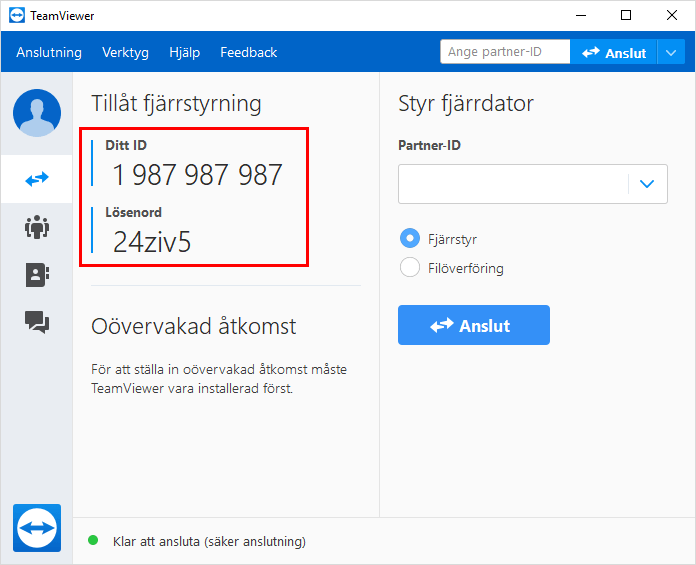This screenshot has height=565, width=696.
Task: Click the green connection status indicator
Action: [93, 540]
